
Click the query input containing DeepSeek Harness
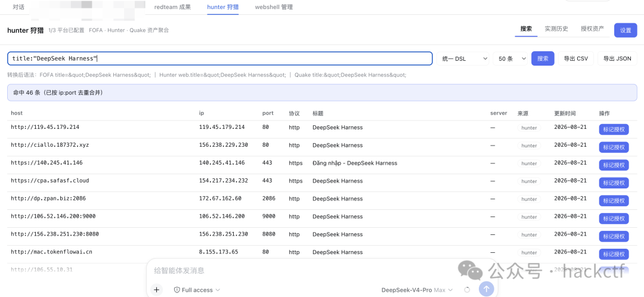[219, 58]
